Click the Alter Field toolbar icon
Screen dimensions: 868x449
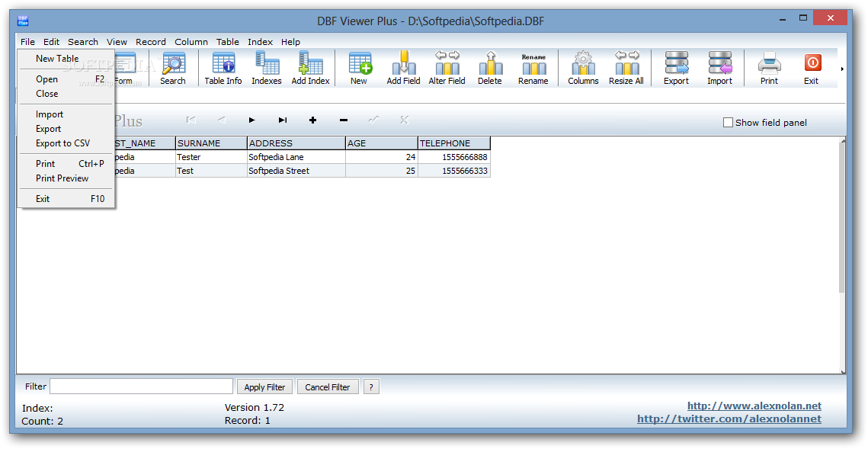[x=447, y=68]
